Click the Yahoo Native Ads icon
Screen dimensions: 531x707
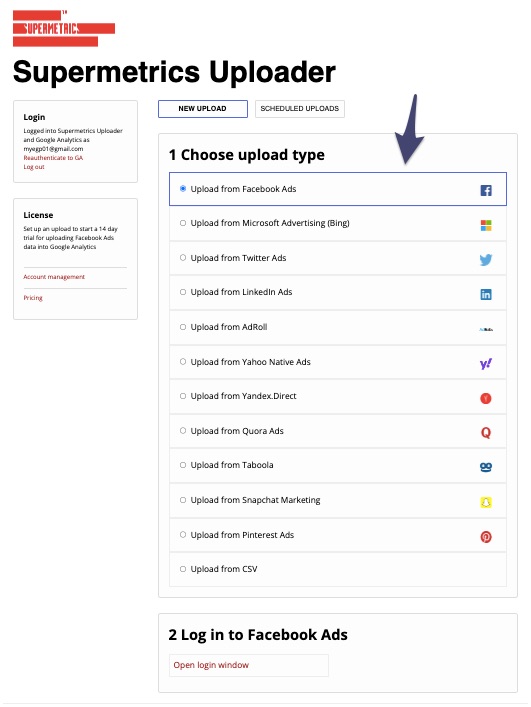coord(485,363)
